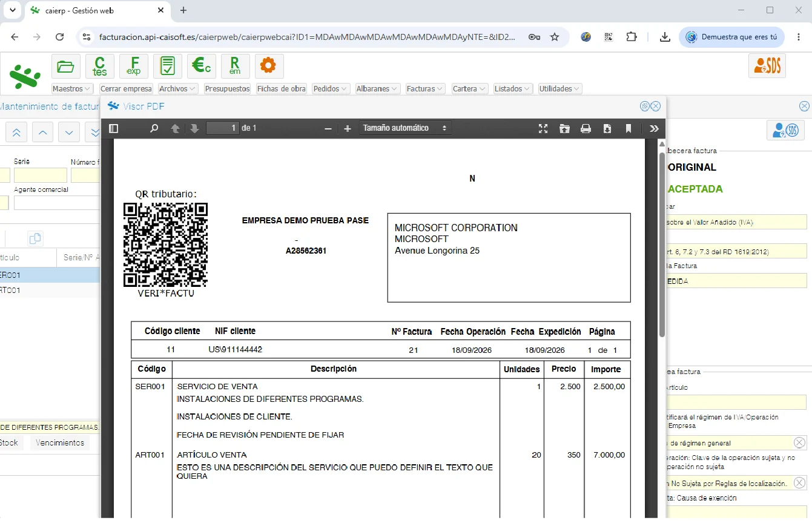The width and height of the screenshot is (812, 529).
Task: Expand the Pedidos dropdown menu
Action: coord(331,88)
